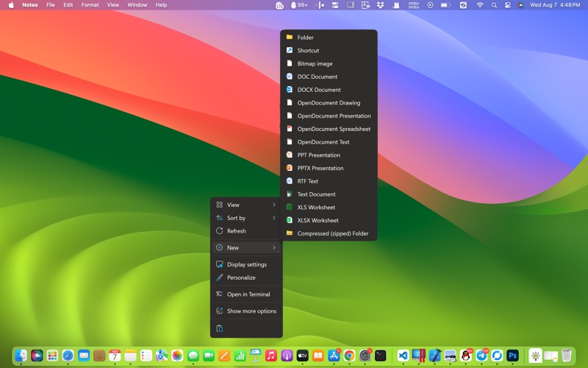Click the paste icon at context menu bottom
Viewport: 588px width, 368px height.
pos(219,328)
